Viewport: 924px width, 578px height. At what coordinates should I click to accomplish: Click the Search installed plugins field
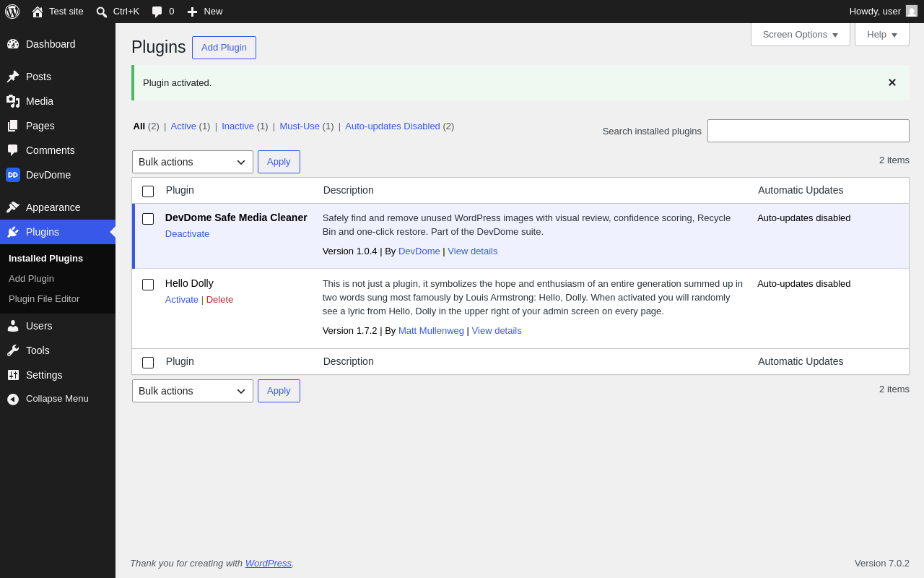point(808,131)
